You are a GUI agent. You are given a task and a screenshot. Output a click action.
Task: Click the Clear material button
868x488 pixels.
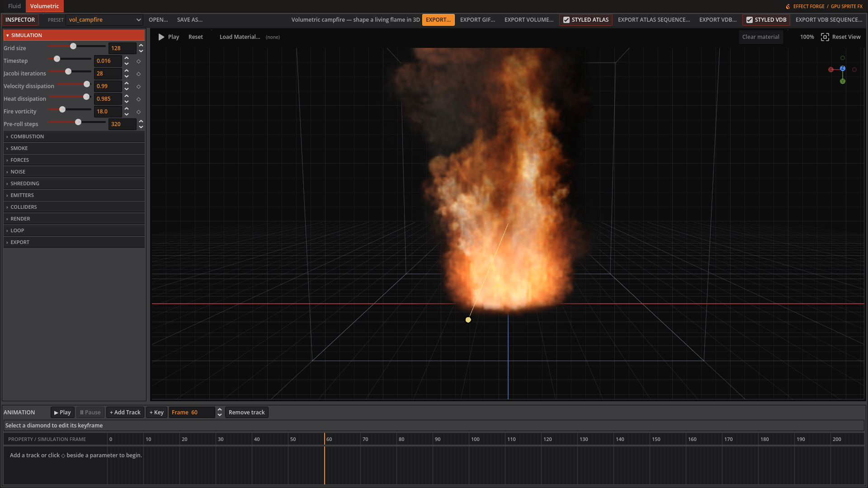[761, 37]
